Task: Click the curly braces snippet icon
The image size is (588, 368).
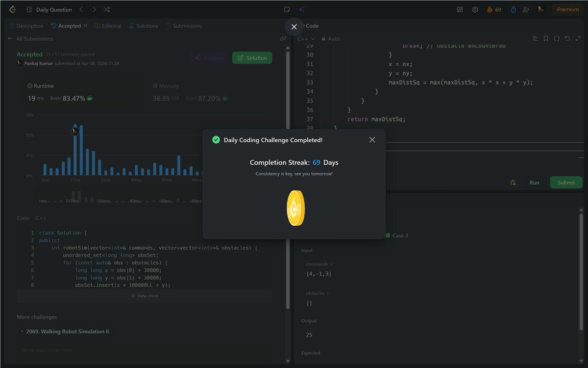Action: coord(557,39)
